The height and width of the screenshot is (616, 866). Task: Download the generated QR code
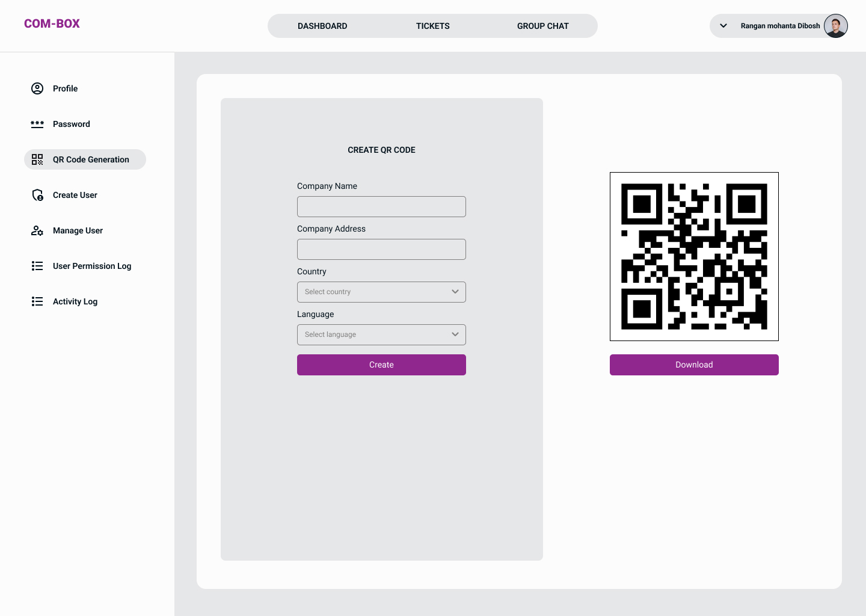tap(694, 365)
